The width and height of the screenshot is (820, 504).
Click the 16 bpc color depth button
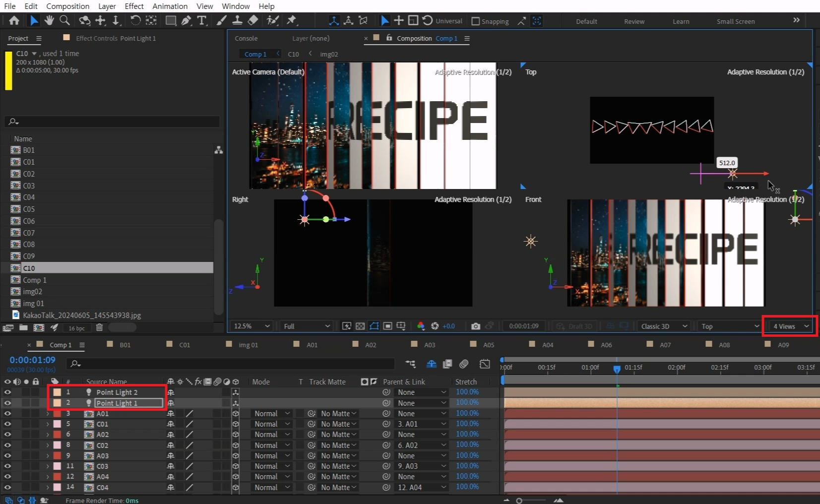pos(76,328)
